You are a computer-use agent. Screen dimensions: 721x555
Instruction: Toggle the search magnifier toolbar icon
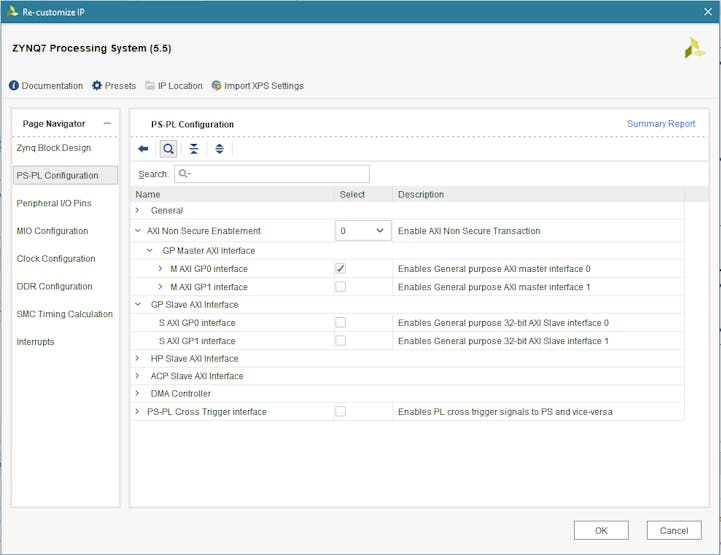pyautogui.click(x=168, y=149)
